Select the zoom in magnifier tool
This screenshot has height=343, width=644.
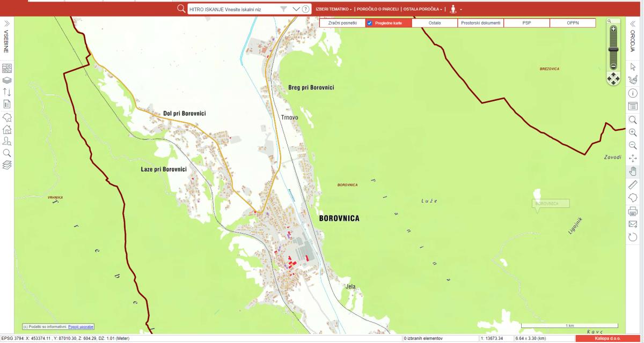point(633,132)
